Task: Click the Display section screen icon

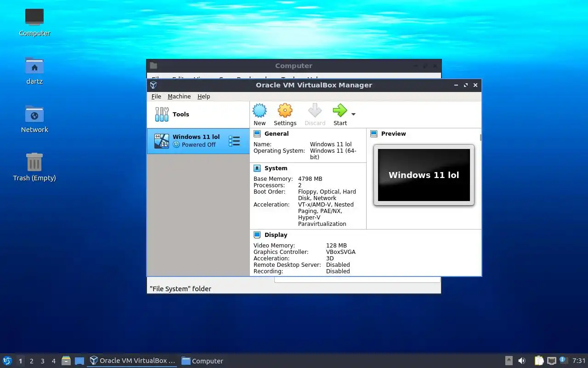Action: coord(257,235)
